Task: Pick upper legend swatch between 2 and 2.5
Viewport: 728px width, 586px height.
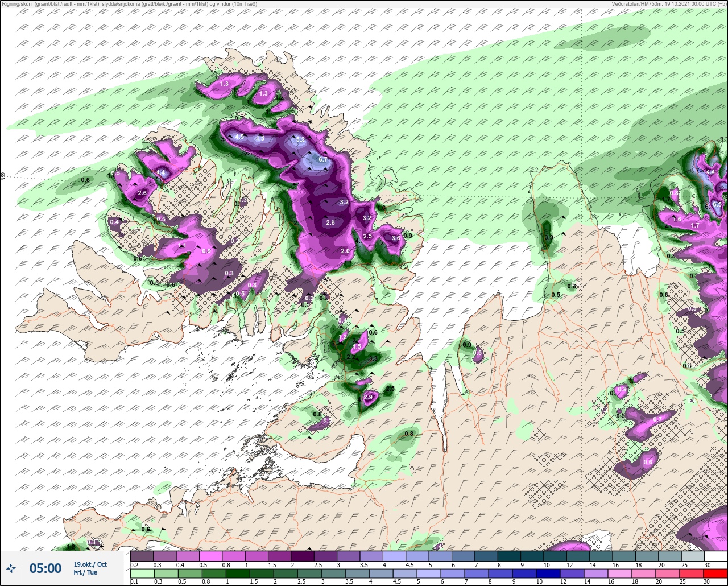Action: (x=302, y=556)
